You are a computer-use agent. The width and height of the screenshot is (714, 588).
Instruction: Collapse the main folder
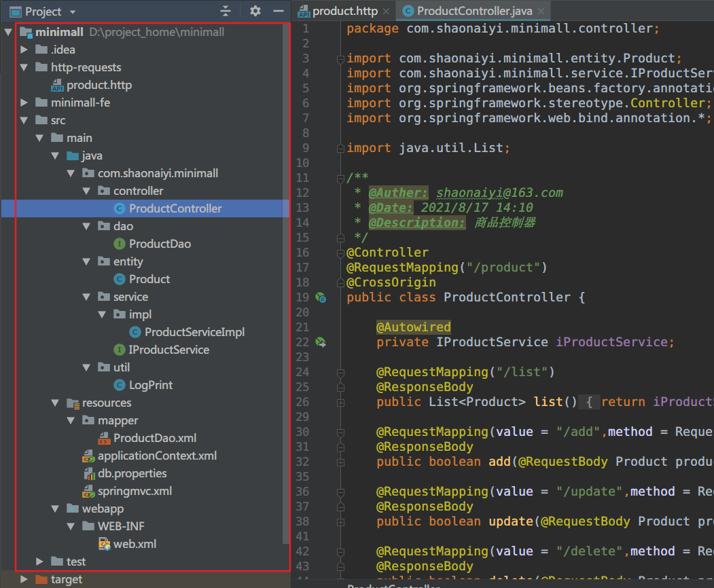point(39,138)
